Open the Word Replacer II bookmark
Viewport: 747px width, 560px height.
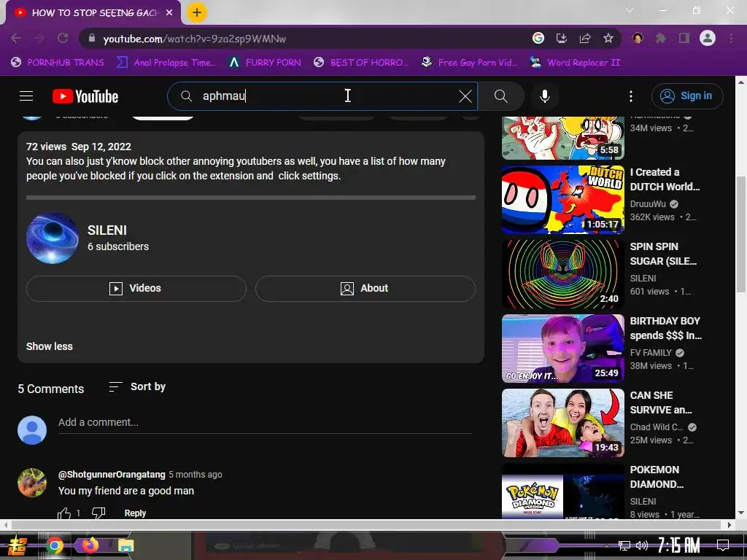click(575, 63)
